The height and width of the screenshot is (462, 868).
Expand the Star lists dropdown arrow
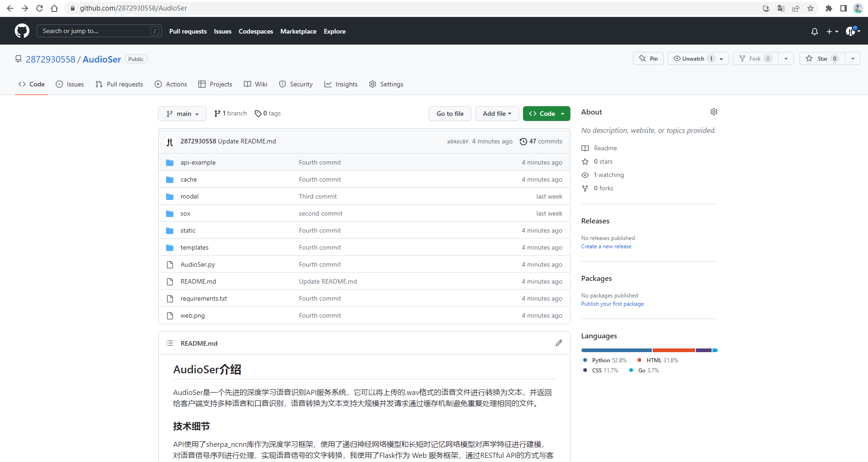click(x=853, y=58)
